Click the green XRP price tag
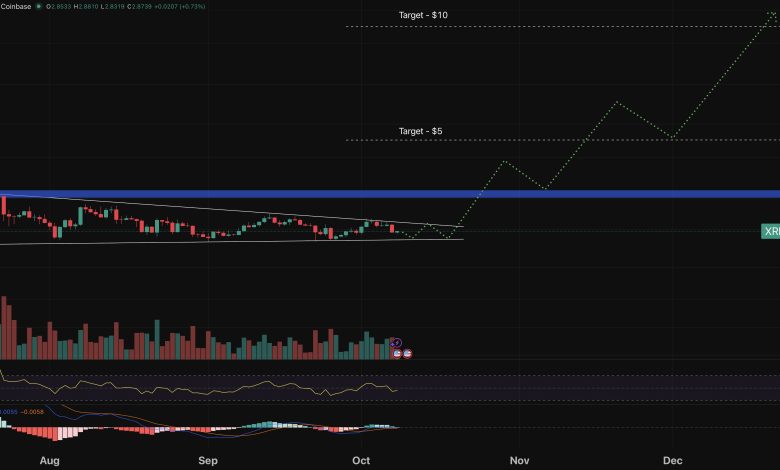Screen dimensions: 780x470 point(770,232)
